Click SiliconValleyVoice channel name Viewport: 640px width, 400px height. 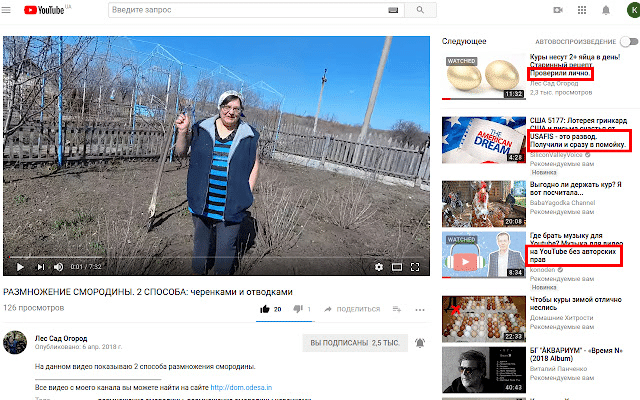(556, 155)
